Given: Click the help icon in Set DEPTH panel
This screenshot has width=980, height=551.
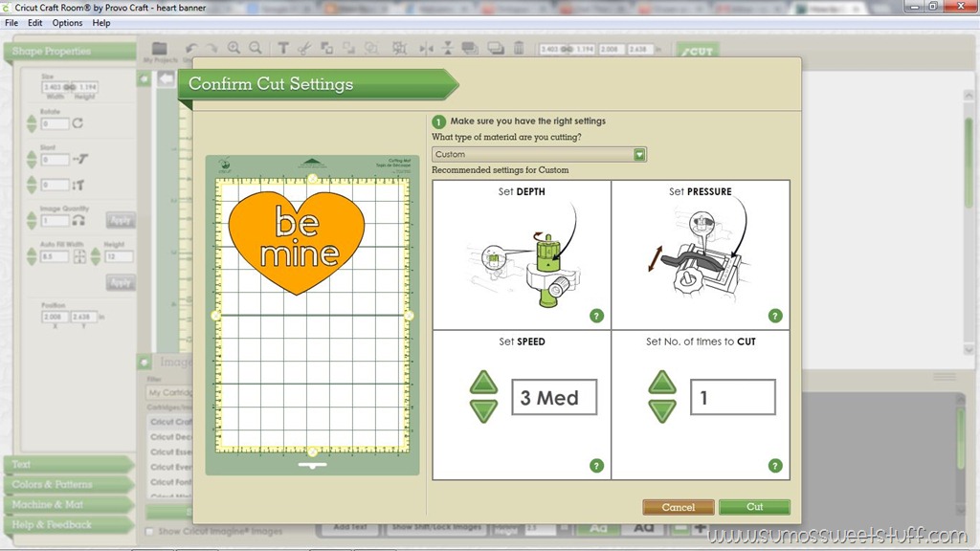Looking at the screenshot, I should 597,316.
